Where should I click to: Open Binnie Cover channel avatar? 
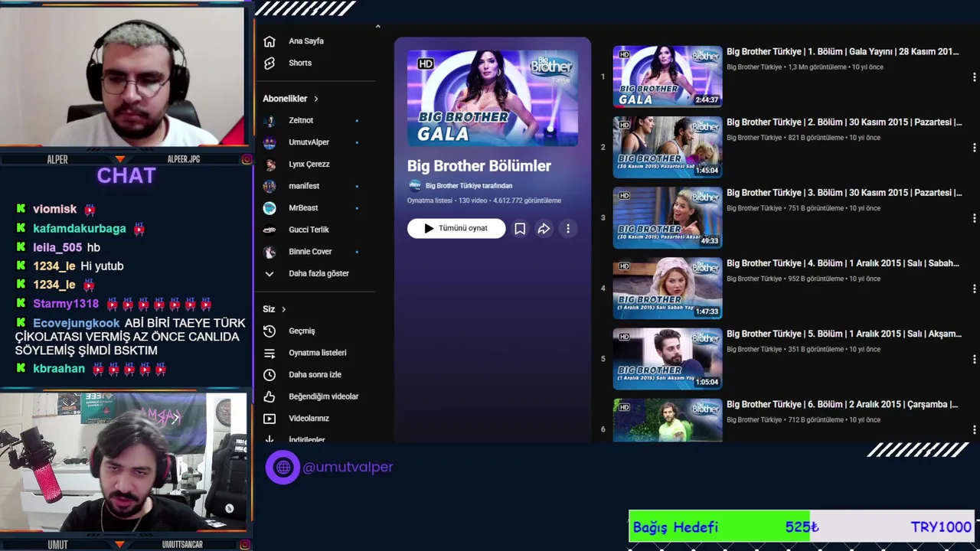click(269, 252)
